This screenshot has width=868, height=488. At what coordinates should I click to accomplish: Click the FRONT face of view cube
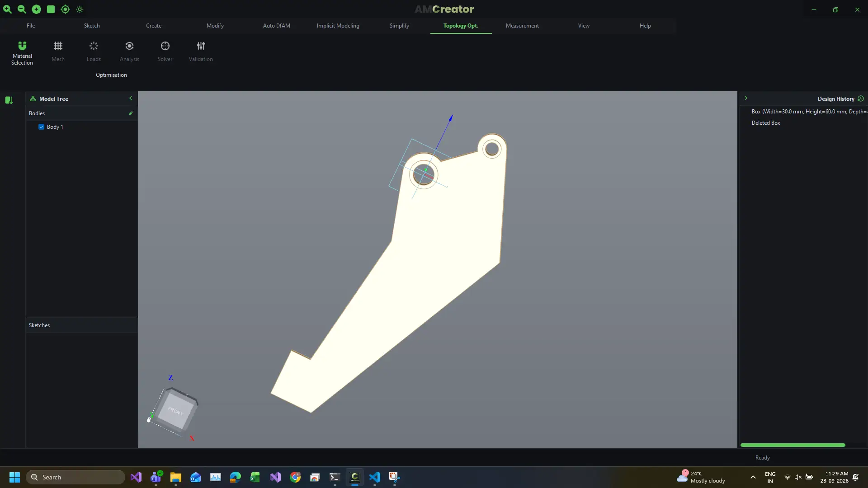click(x=176, y=410)
